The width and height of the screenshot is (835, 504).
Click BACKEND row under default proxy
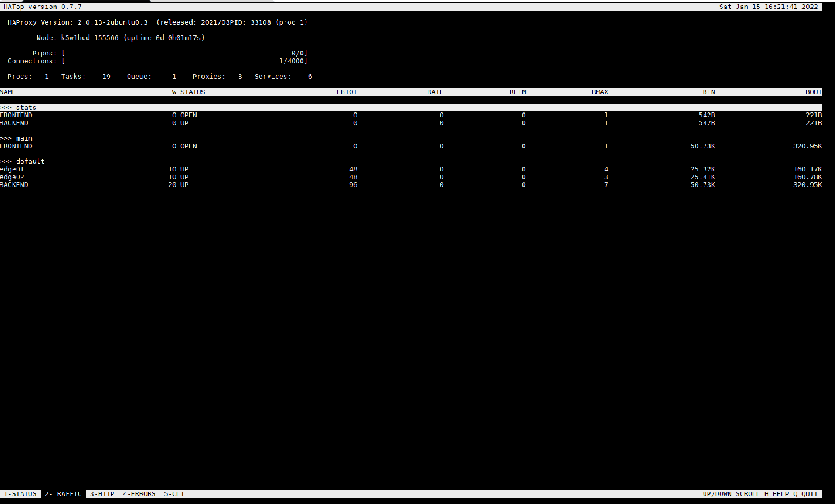(x=411, y=185)
